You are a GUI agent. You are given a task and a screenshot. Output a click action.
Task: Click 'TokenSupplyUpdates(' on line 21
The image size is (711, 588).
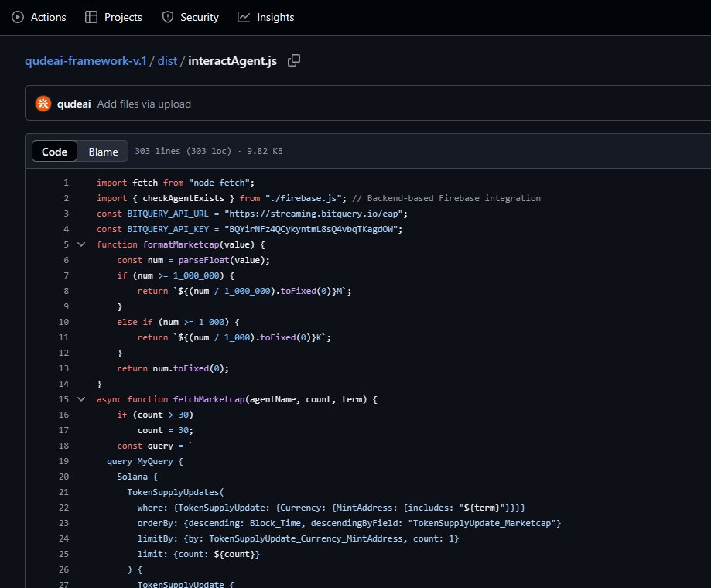pyautogui.click(x=176, y=492)
